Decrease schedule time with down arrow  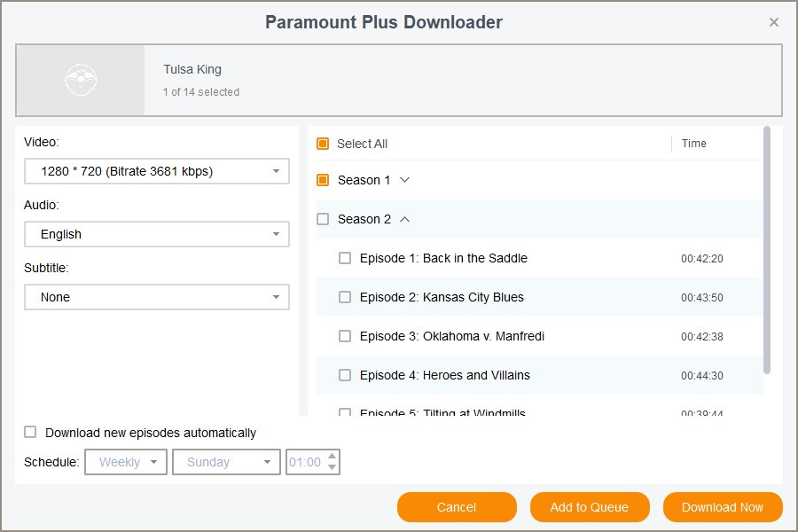click(x=332, y=467)
